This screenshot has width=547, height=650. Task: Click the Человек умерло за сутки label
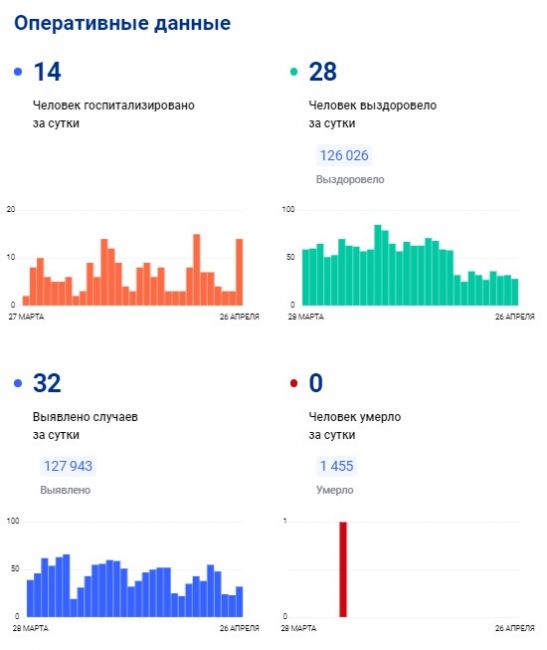(355, 426)
